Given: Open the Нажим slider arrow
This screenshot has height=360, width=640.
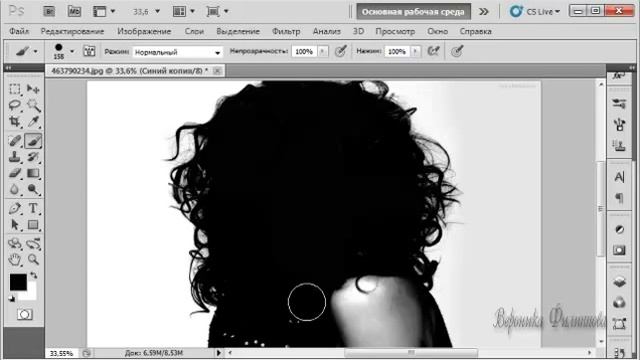Looking at the screenshot, I should tap(415, 51).
